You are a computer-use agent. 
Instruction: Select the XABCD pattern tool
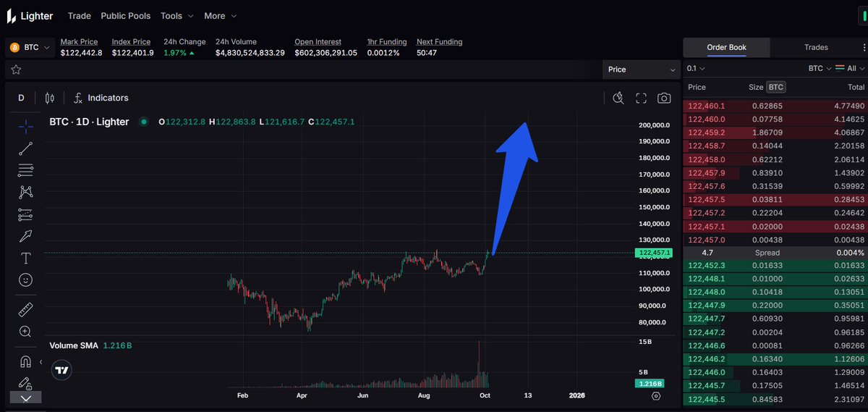pyautogui.click(x=25, y=193)
